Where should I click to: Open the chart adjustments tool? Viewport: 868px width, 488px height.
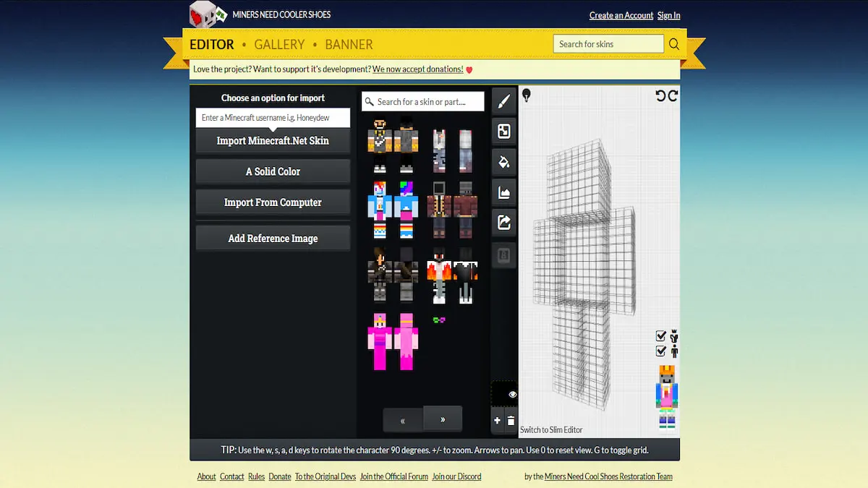point(504,192)
